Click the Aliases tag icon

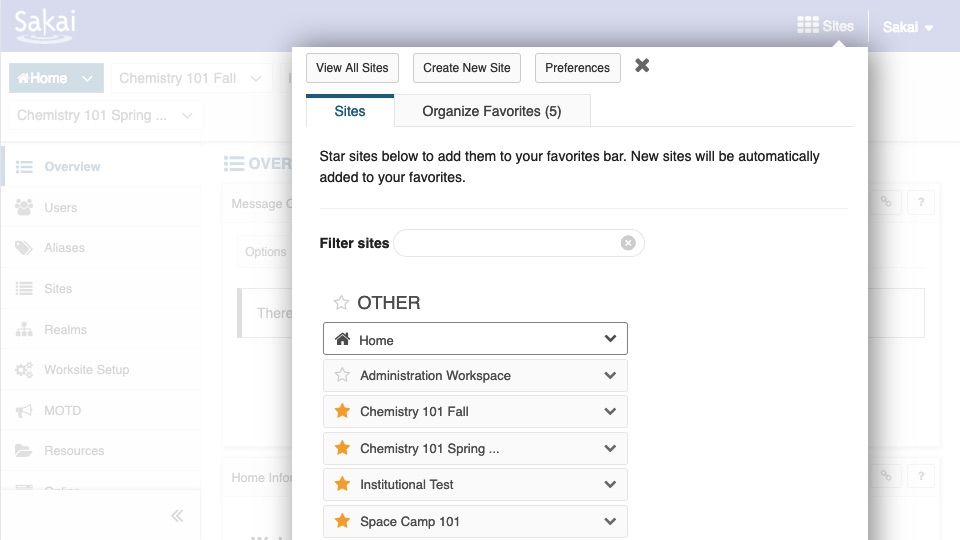24,248
